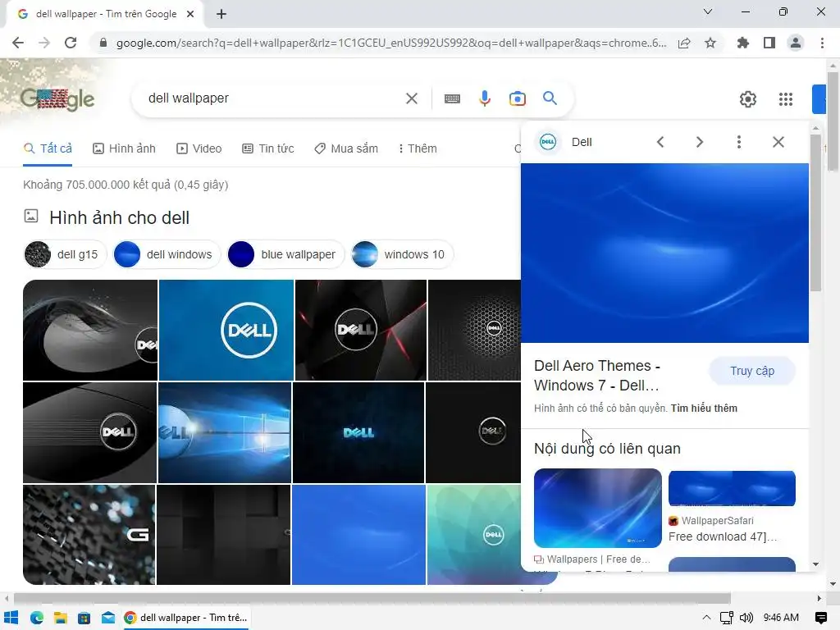Select the windows 10 chip
The width and height of the screenshot is (840, 630).
click(402, 254)
